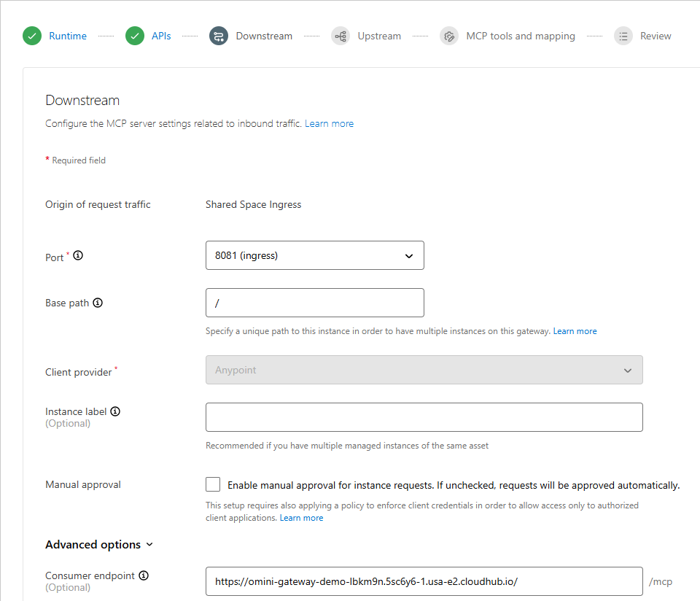Open Learn more link about inbound traffic
Viewport: 700px width, 601px height.
pos(329,124)
